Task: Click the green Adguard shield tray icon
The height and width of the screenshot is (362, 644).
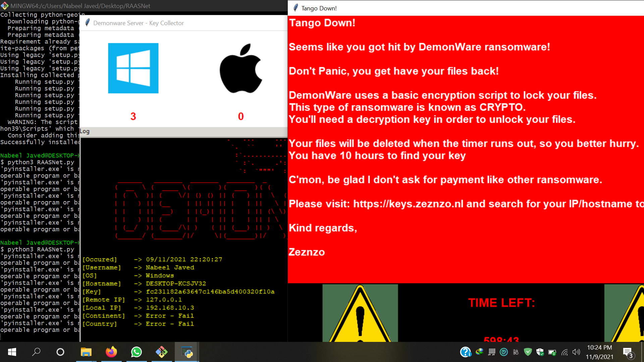Action: 528,352
